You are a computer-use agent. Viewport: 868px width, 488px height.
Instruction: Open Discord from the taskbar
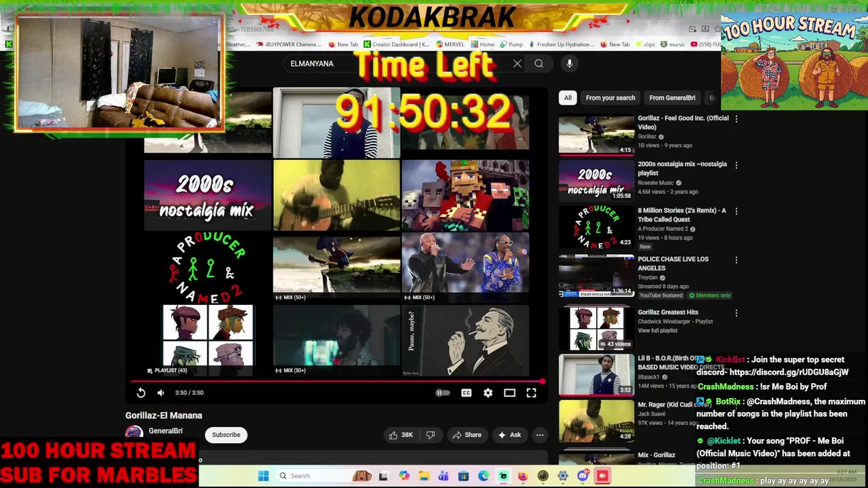(x=583, y=476)
